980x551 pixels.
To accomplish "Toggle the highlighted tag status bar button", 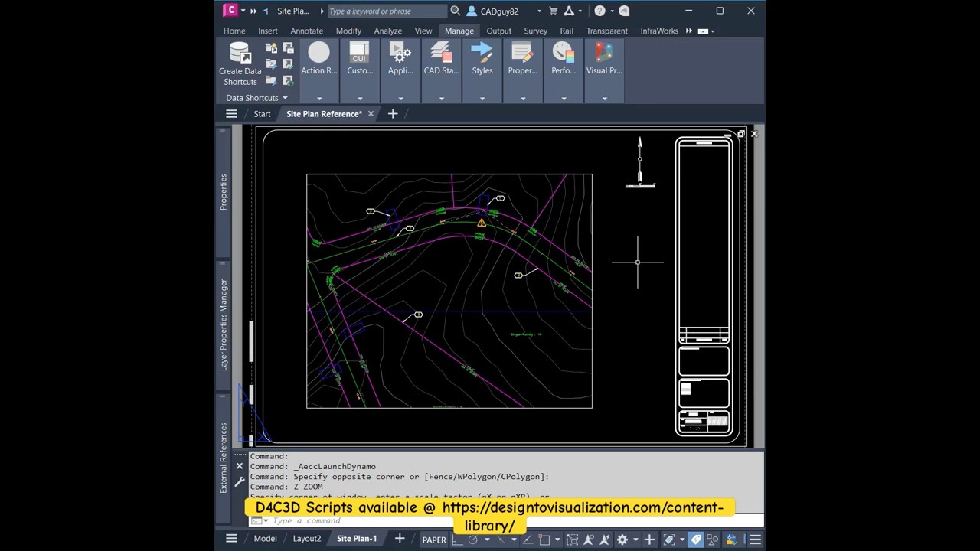I will (695, 540).
